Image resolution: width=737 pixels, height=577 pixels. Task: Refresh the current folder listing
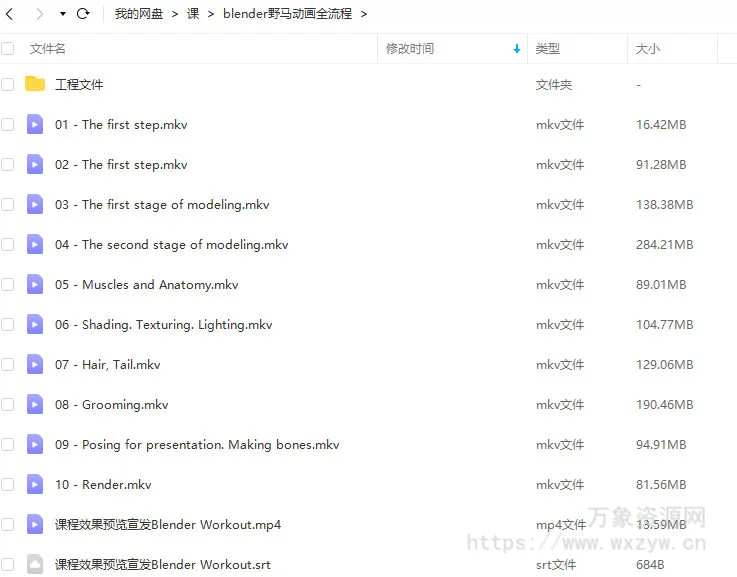83,14
